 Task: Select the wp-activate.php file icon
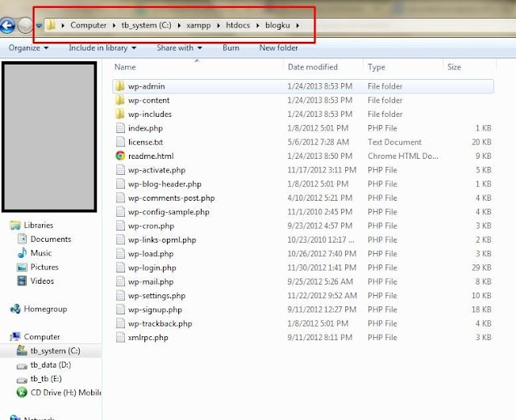(120, 170)
